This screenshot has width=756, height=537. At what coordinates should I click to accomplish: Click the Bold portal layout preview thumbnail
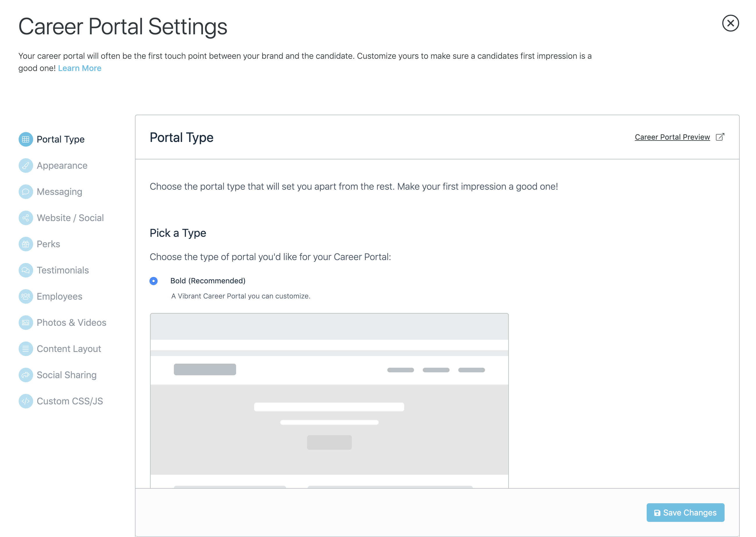coord(329,400)
